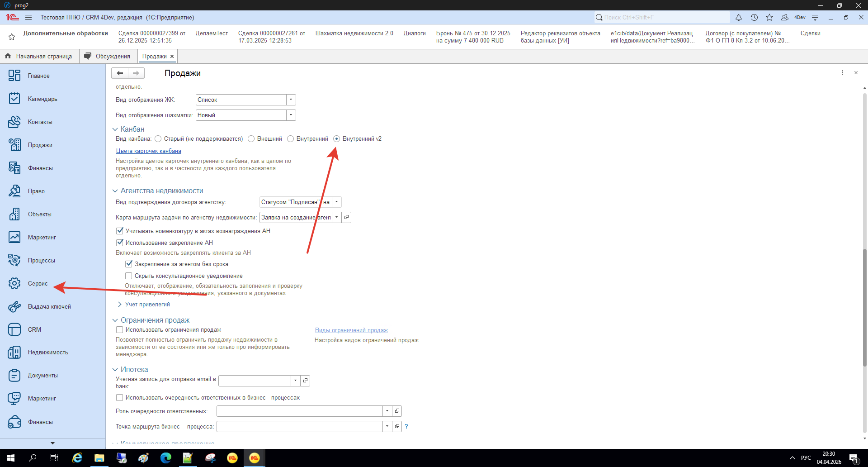Enable Использовать ограничения продаж checkbox
The width and height of the screenshot is (868, 467).
click(x=120, y=330)
